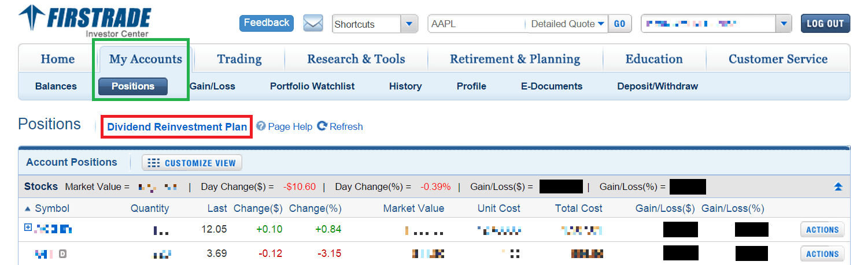
Task: Click the symbol input field containing AAPL
Action: pos(476,24)
